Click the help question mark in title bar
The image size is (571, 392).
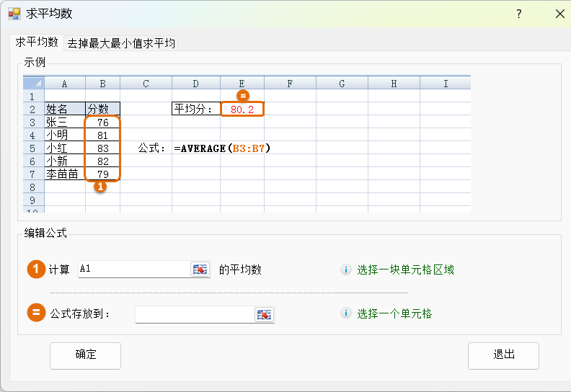(x=518, y=14)
